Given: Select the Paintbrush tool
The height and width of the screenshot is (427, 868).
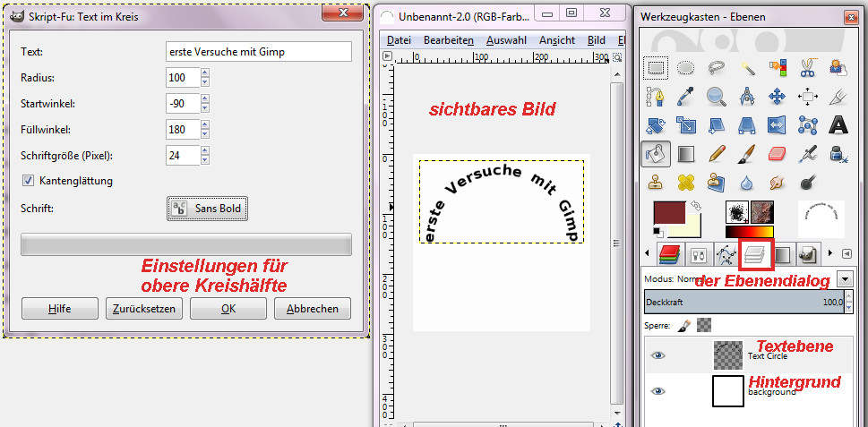Looking at the screenshot, I should pos(747,154).
